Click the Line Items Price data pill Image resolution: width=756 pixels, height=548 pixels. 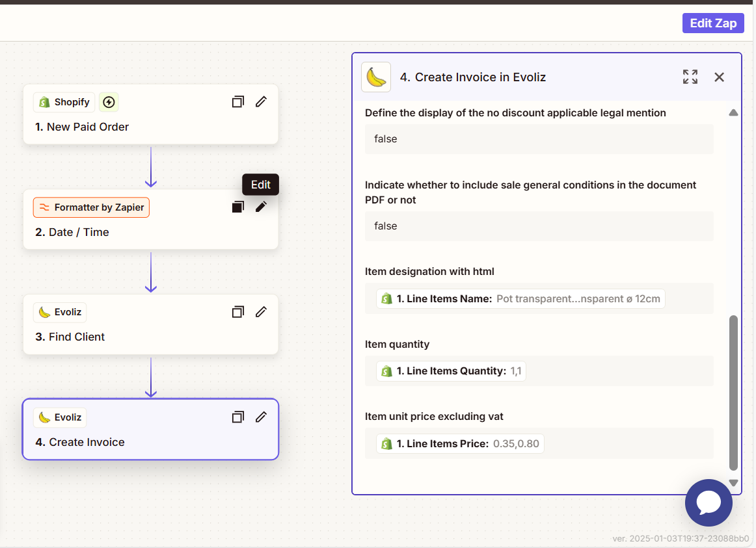[460, 443]
